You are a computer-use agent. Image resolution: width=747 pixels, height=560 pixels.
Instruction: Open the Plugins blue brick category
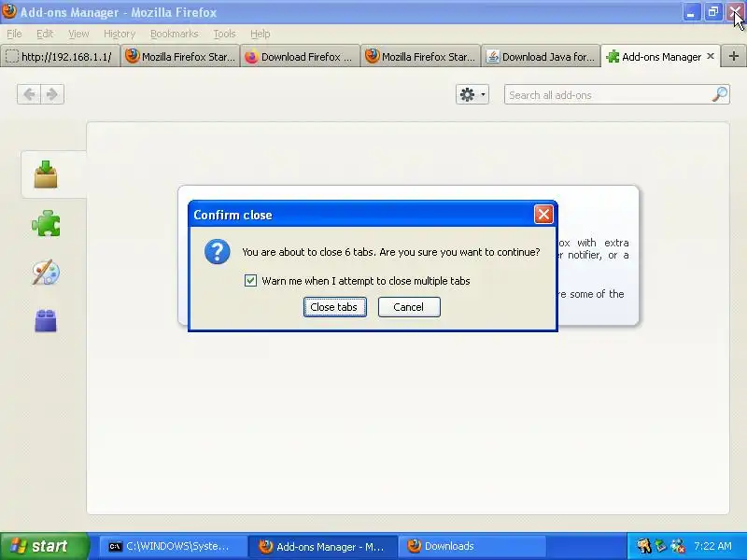pyautogui.click(x=46, y=320)
